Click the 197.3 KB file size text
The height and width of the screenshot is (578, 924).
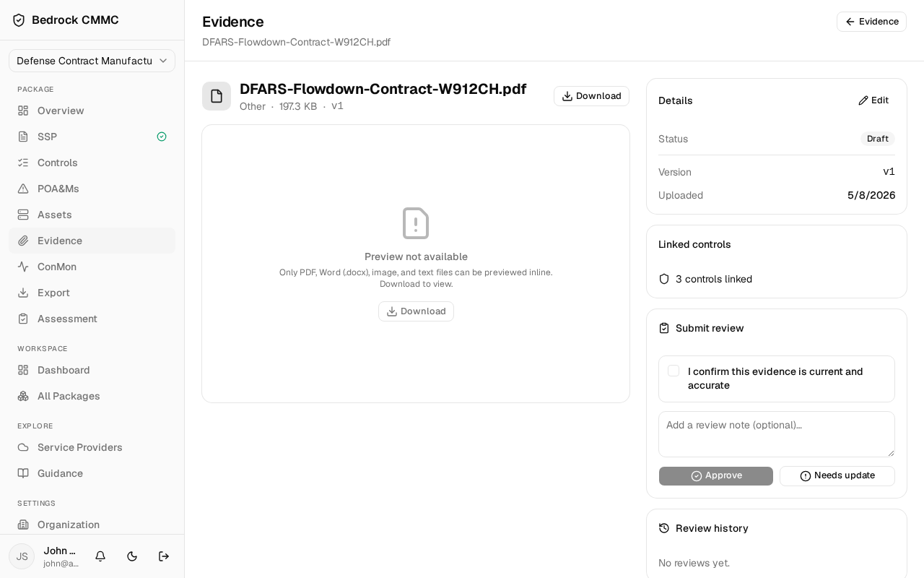coord(298,106)
